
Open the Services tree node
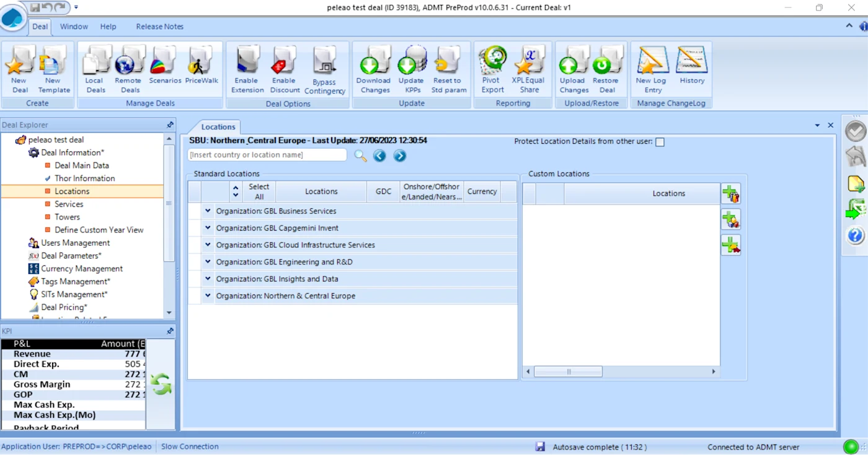(69, 204)
